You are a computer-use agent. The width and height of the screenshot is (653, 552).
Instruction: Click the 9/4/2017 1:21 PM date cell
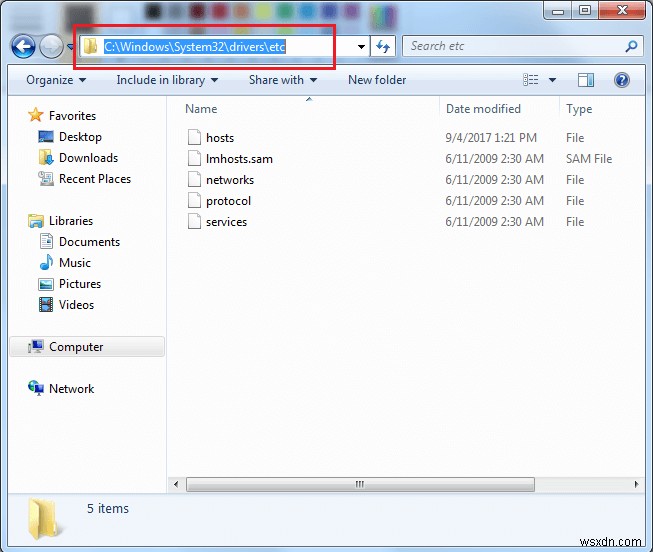[x=491, y=138]
